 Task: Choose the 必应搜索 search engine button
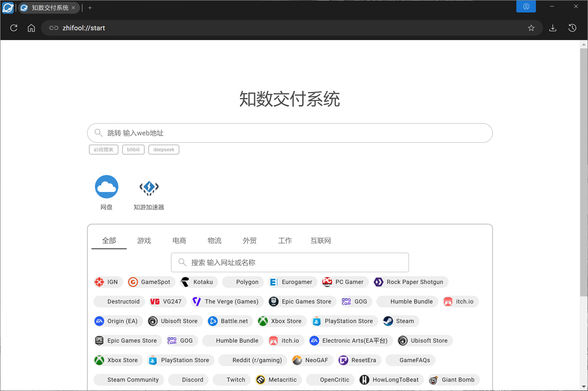[x=103, y=150]
